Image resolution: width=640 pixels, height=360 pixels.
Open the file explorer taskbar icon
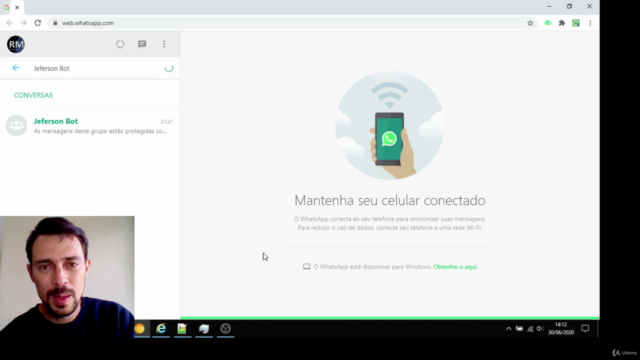pos(204,329)
